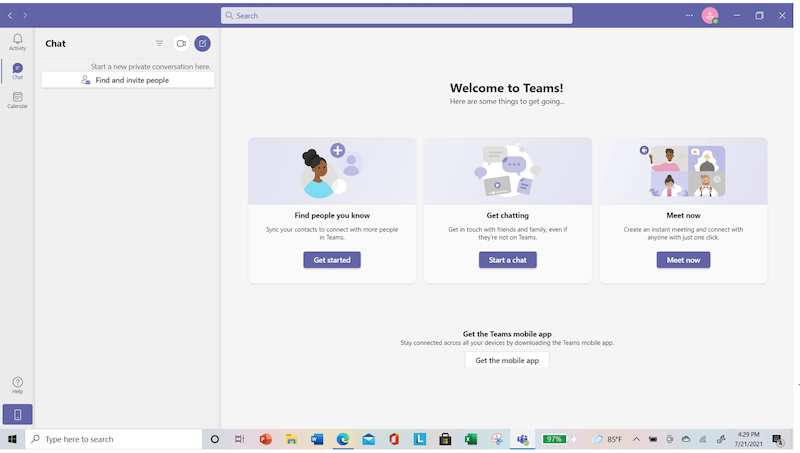This screenshot has height=453, width=800.
Task: Click the New chat compose icon
Action: pos(203,43)
